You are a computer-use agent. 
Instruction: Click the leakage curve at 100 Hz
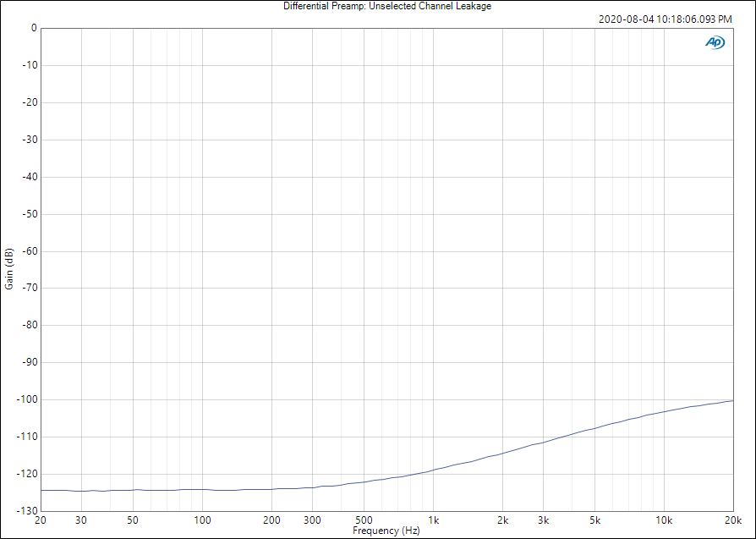point(202,489)
